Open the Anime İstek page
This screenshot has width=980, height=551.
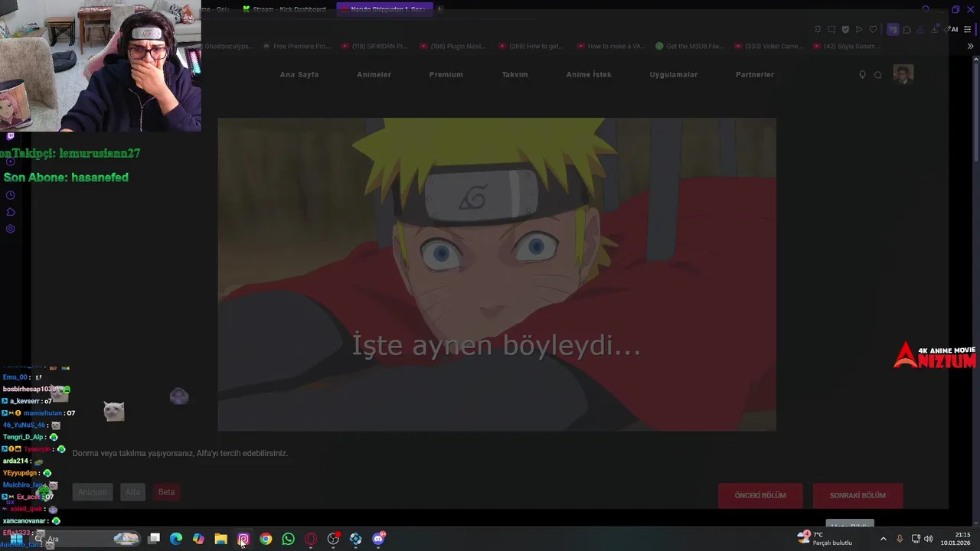click(589, 74)
